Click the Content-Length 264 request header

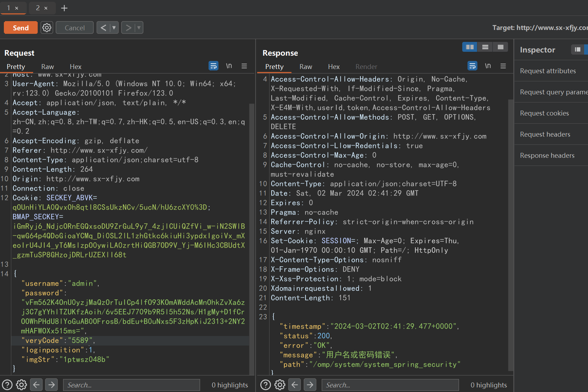[x=53, y=169]
